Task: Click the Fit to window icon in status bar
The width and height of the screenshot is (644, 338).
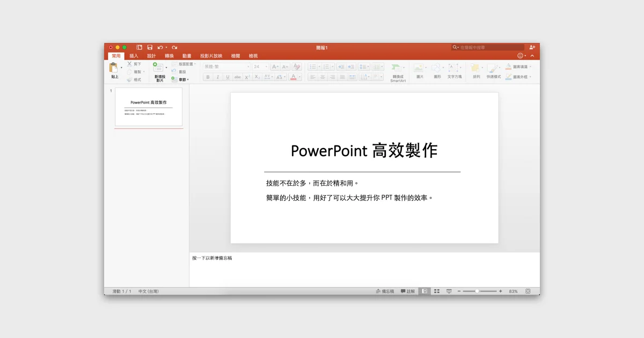Action: coord(528,291)
